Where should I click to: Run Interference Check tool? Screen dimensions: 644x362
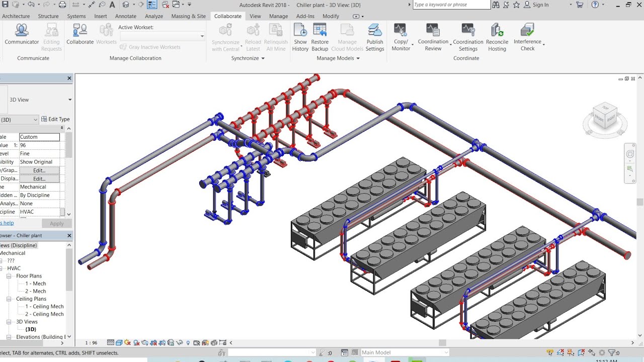pyautogui.click(x=527, y=37)
